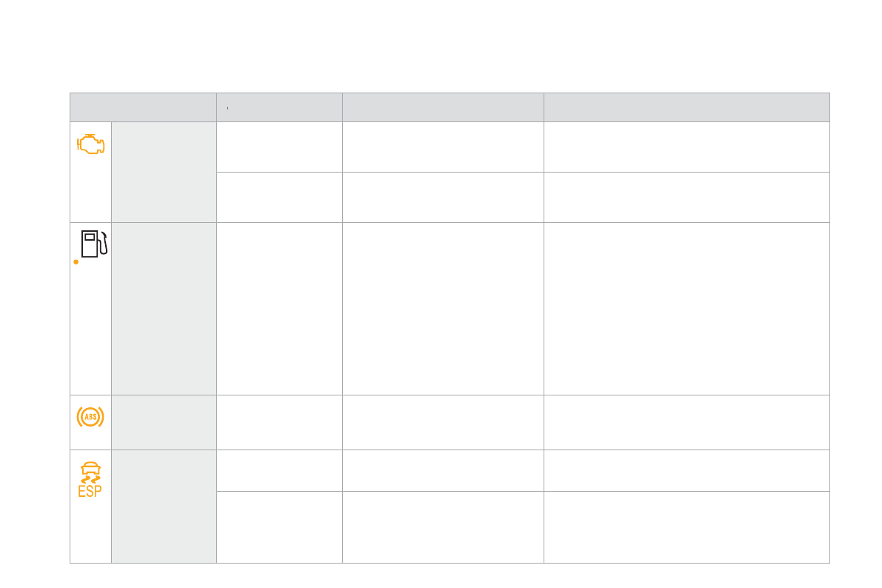
Task: Click the third-column cell in fuel pump row
Action: tap(443, 308)
